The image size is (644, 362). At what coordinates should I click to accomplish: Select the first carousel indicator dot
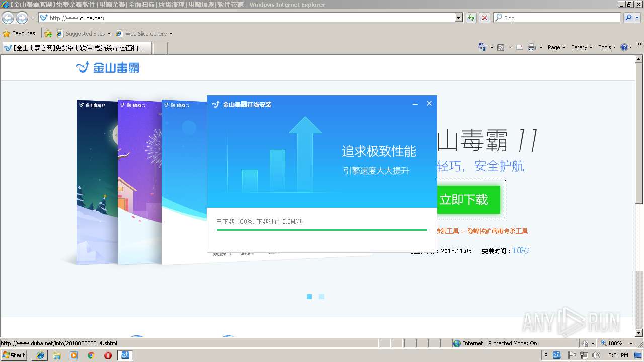(309, 297)
